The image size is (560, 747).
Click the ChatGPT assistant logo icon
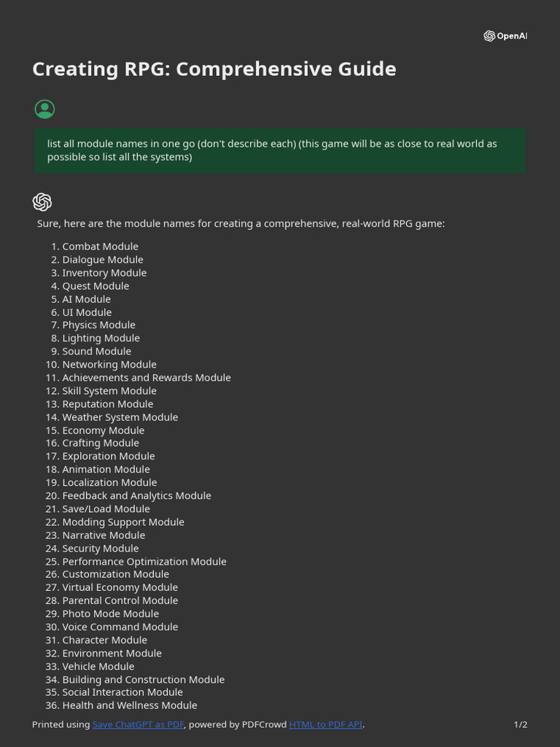[42, 202]
